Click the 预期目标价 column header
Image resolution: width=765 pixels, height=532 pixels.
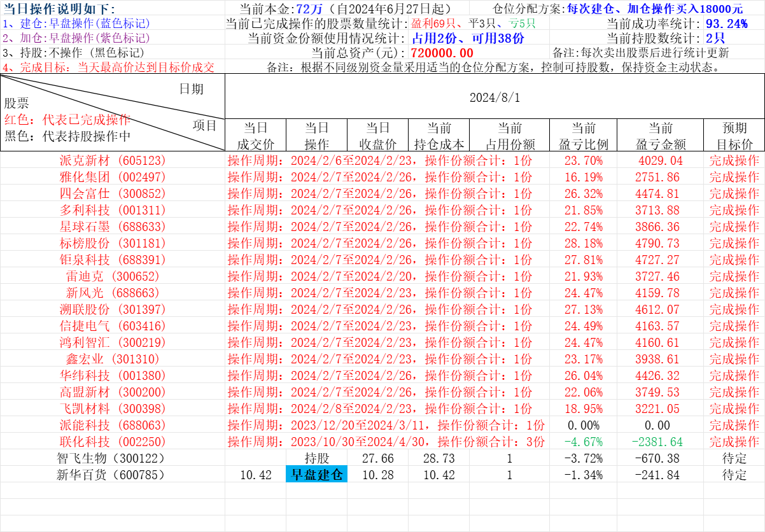[734, 136]
